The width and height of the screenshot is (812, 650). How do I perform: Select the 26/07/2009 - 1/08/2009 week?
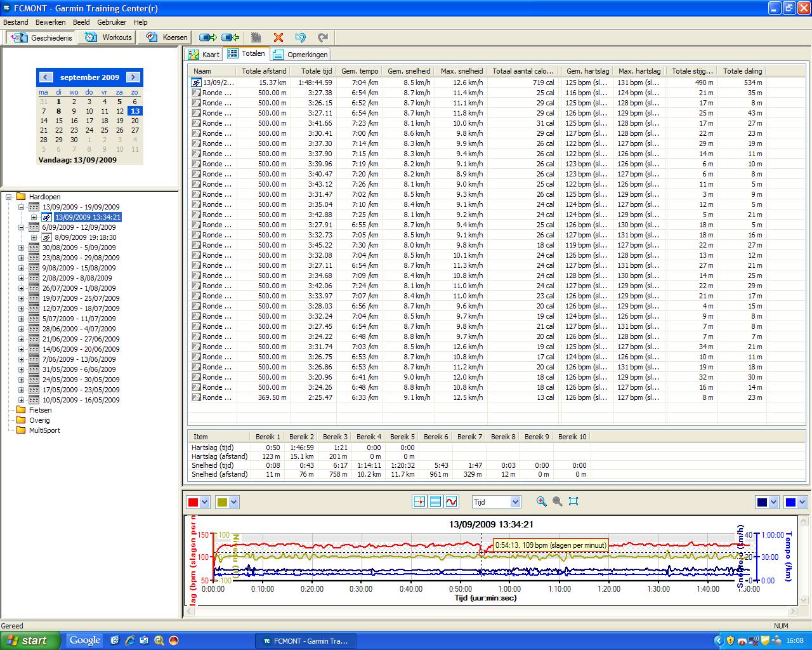(79, 288)
